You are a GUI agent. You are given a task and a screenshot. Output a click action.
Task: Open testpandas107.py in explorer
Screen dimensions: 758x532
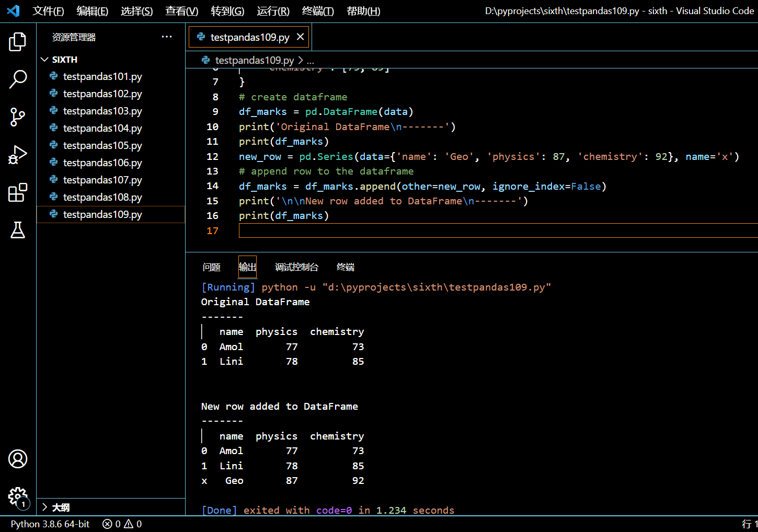(x=111, y=180)
